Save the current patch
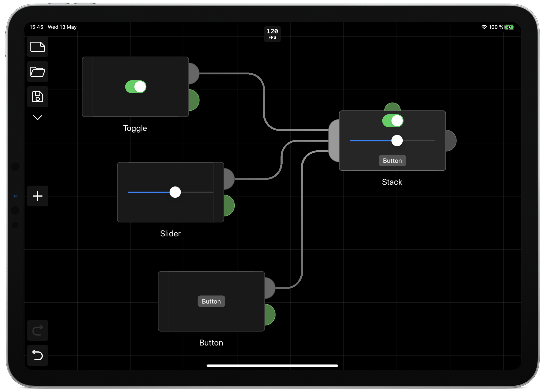This screenshot has width=550, height=392. point(38,97)
